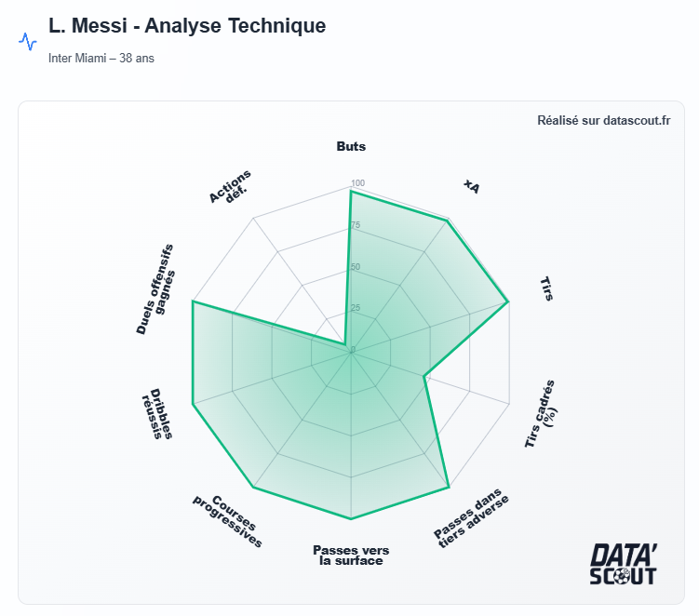Click the 'L. Messi - Analyse Technique' title
Image resolution: width=699 pixels, height=616 pixels.
(187, 25)
